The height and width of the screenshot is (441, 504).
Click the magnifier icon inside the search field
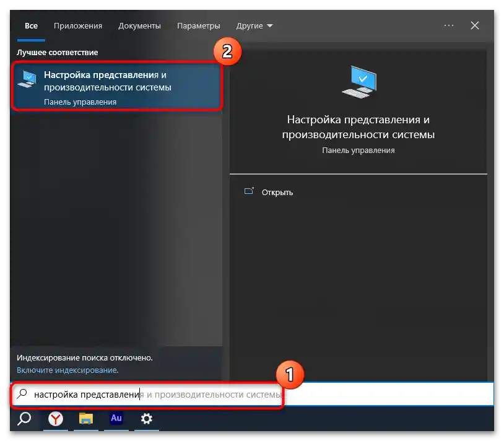click(22, 395)
